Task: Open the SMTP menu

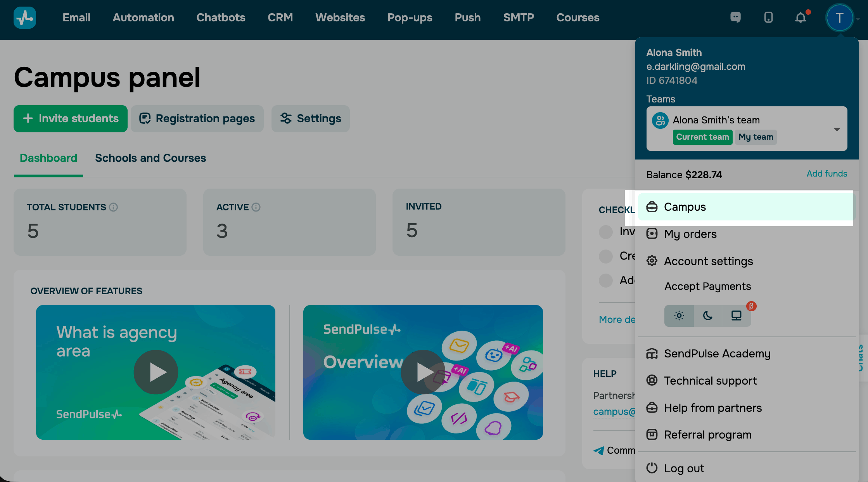Action: tap(519, 17)
